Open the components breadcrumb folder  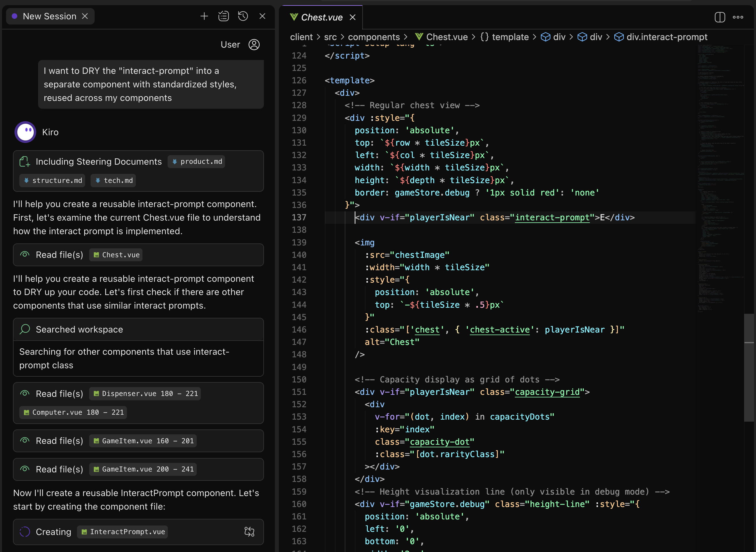click(374, 37)
